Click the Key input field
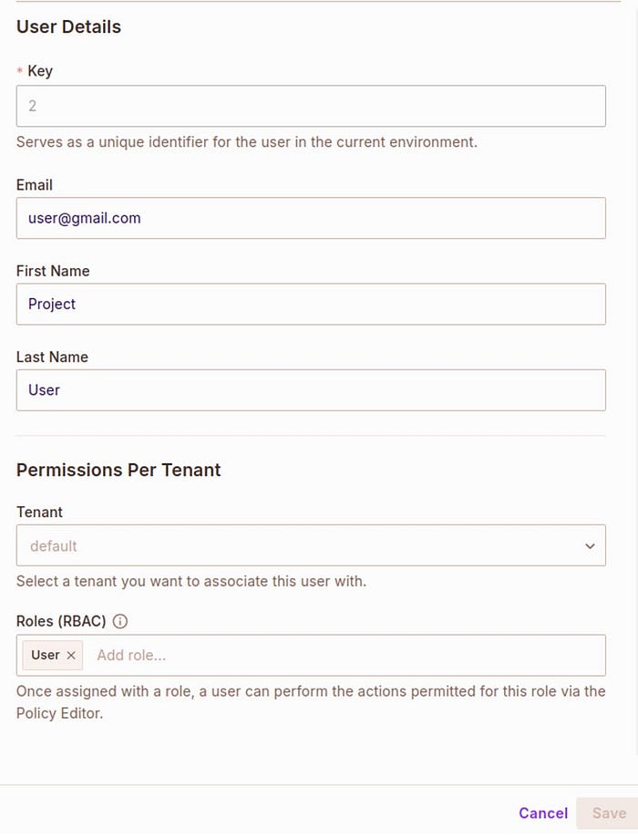This screenshot has height=840, width=638. pyautogui.click(x=311, y=106)
